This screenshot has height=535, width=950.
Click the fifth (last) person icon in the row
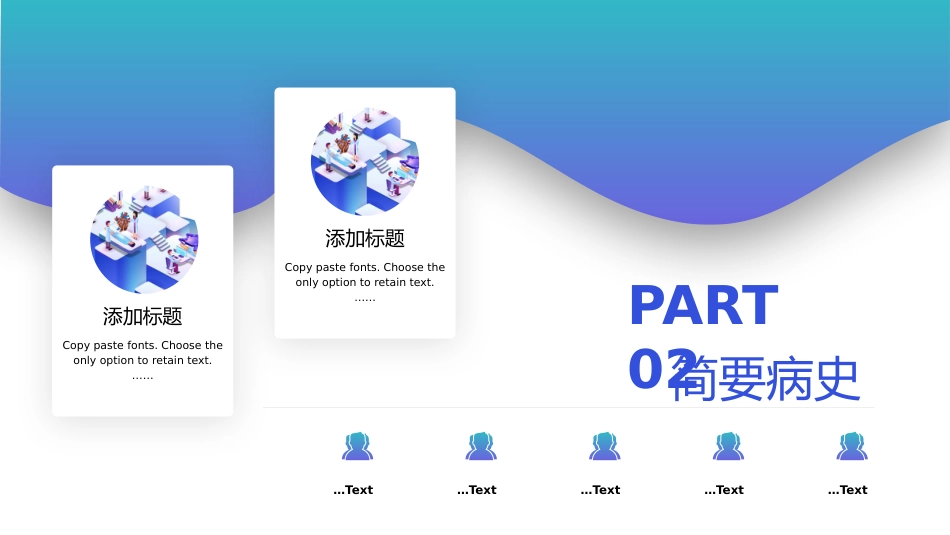852,446
